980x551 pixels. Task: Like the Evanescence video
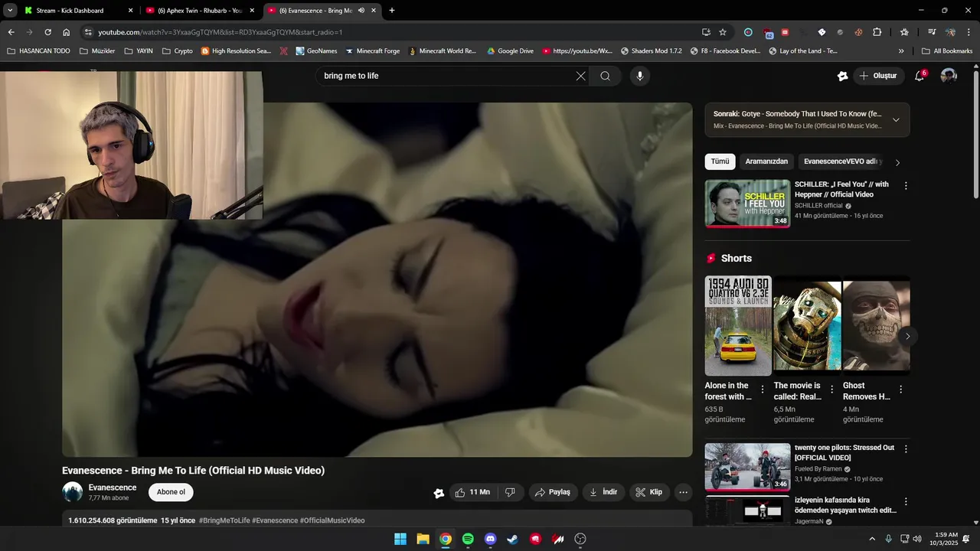[472, 492]
